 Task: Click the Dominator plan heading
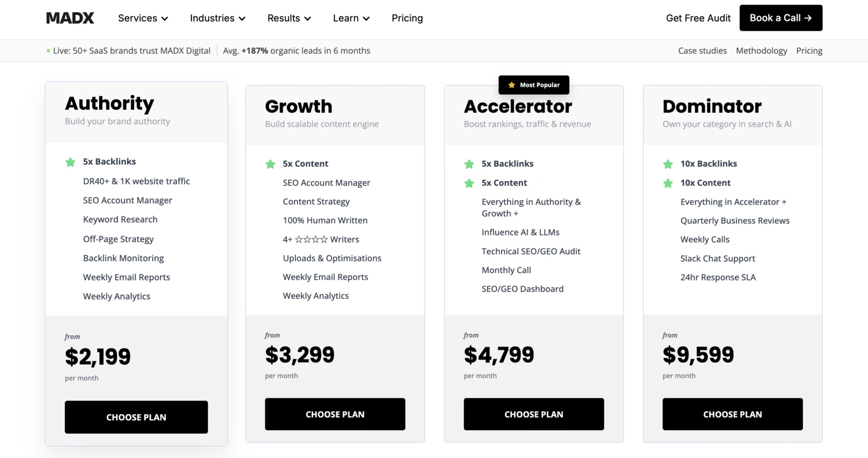click(x=712, y=106)
